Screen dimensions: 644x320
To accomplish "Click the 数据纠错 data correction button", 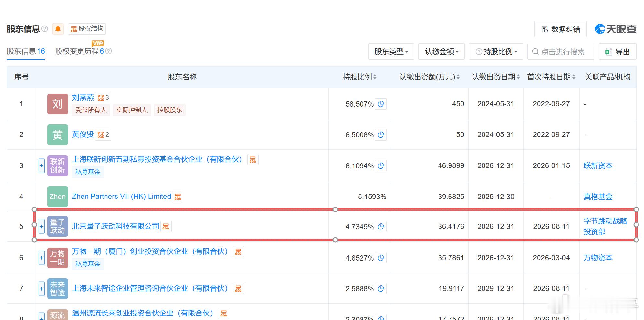I will (x=561, y=29).
